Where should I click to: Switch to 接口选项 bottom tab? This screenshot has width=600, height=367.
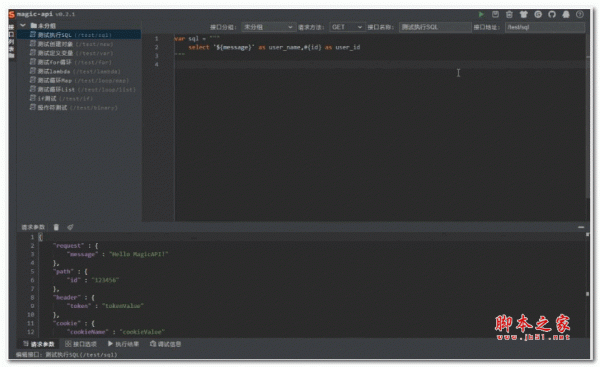pos(81,344)
